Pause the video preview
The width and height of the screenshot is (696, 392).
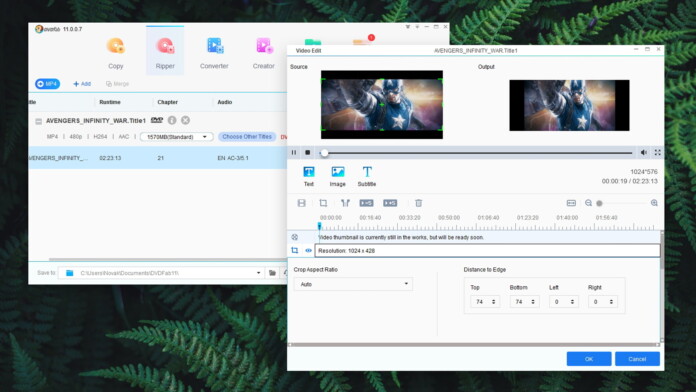294,153
